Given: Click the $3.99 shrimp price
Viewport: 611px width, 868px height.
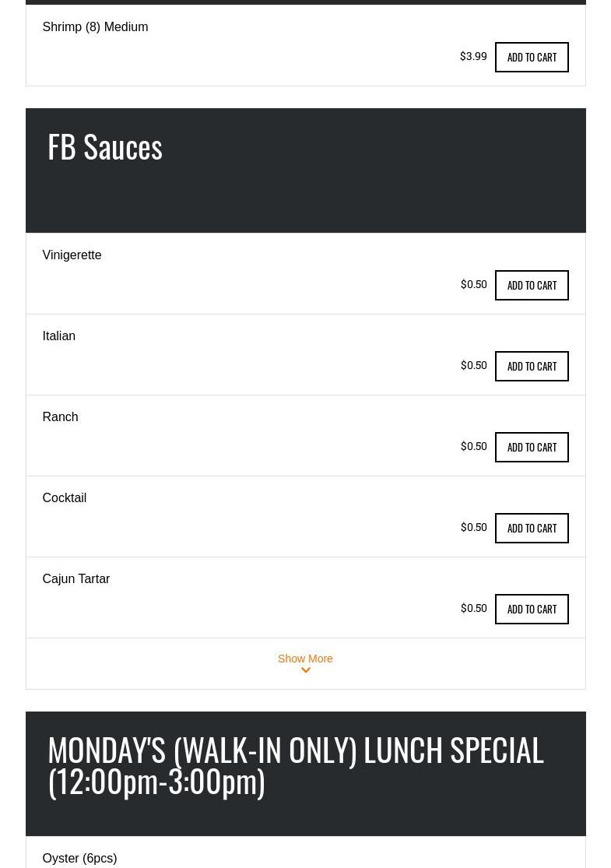Looking at the screenshot, I should pyautogui.click(x=473, y=56).
